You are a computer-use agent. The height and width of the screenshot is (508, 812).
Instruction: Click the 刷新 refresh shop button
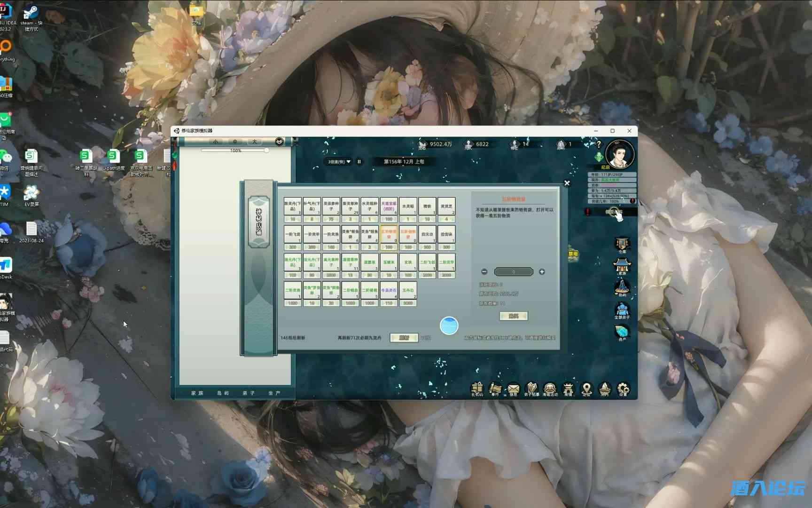404,338
